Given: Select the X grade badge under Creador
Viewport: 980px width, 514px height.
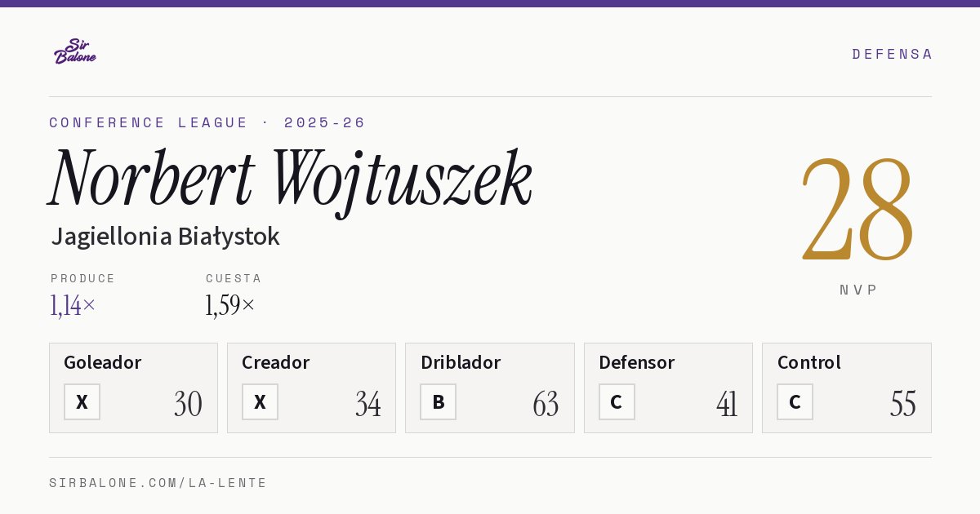Looking at the screenshot, I should point(260,401).
